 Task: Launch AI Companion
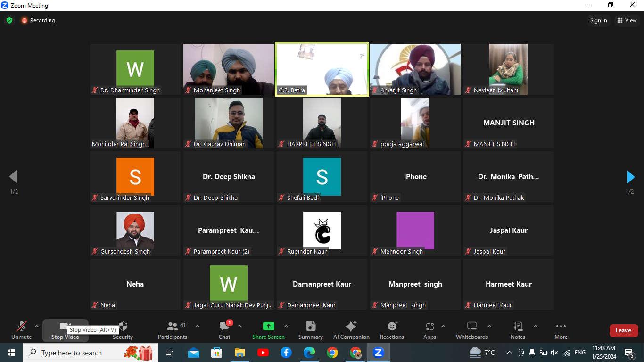click(x=351, y=330)
